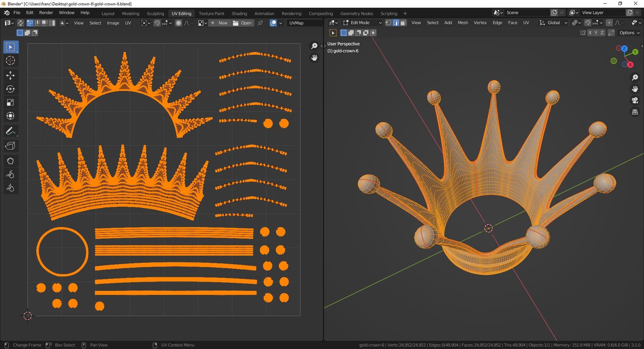This screenshot has width=644, height=349.
Task: Toggle proportional editing in UV editor
Action: pos(179,23)
